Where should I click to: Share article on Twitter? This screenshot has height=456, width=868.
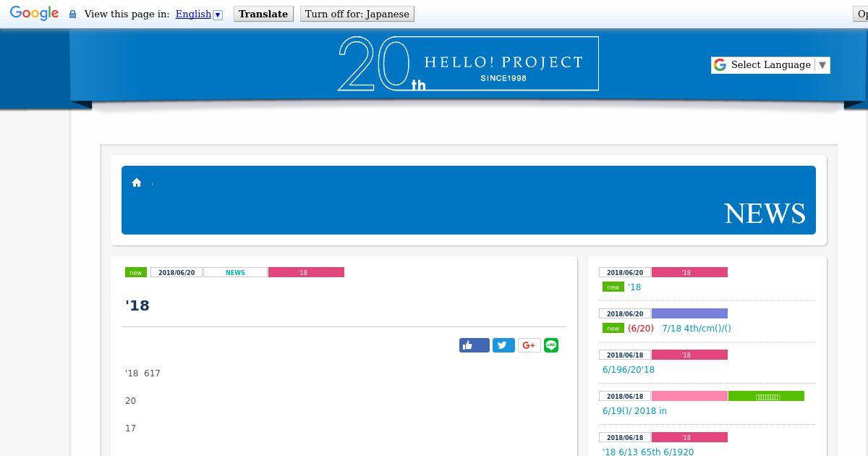pos(503,345)
